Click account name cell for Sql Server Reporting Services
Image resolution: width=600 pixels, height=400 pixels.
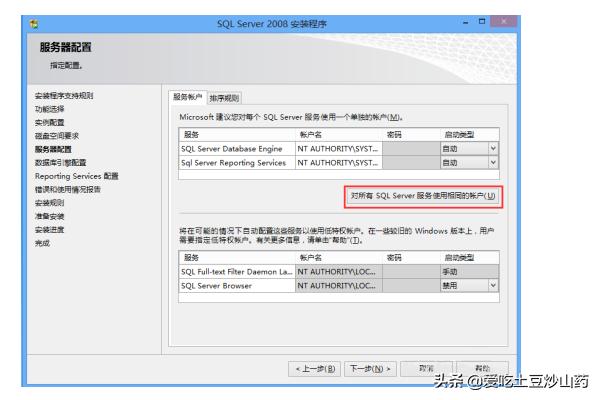(x=339, y=163)
